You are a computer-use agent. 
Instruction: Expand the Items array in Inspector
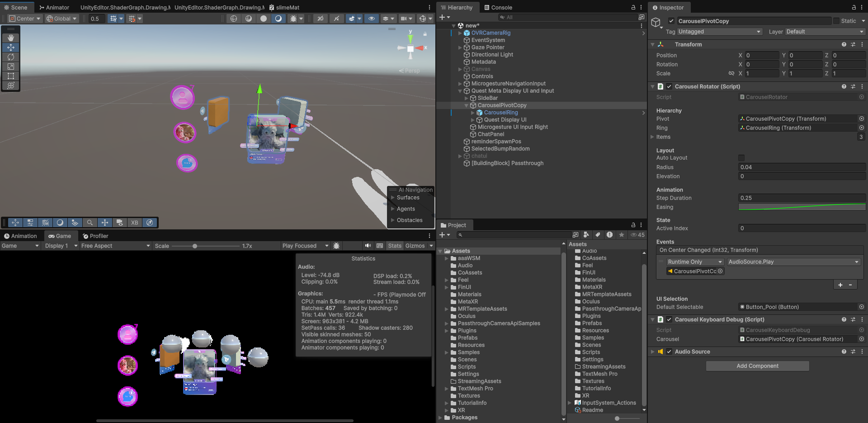652,137
